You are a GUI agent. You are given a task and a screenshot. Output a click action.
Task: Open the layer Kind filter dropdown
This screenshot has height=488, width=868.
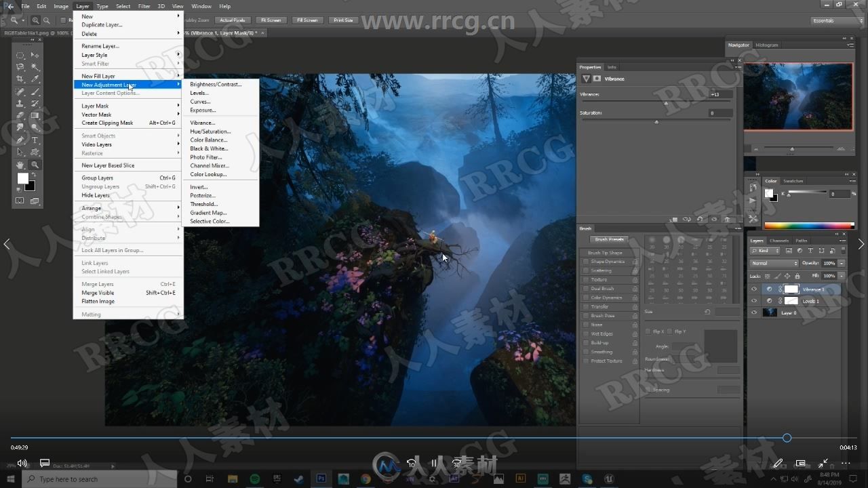tap(765, 251)
